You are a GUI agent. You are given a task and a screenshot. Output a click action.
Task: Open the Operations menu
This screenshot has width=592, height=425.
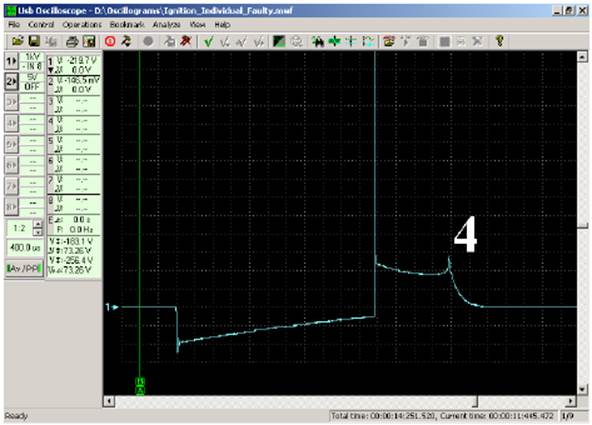coord(82,25)
